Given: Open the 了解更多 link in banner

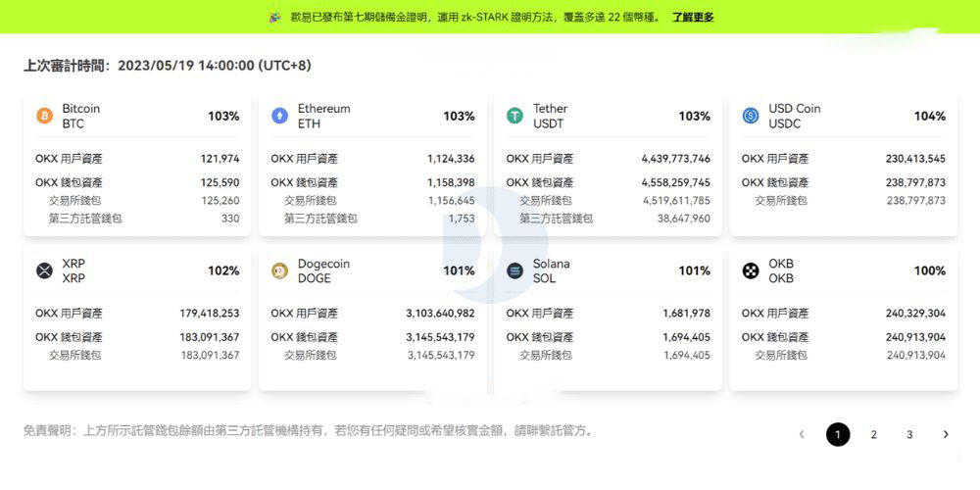Looking at the screenshot, I should tap(693, 18).
